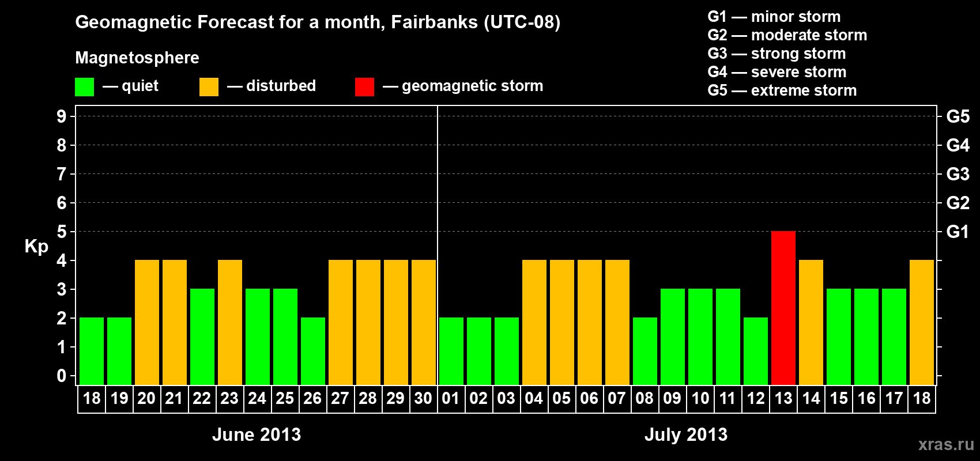Select the green bar for June 22
The height and width of the screenshot is (461, 980).
[202, 337]
